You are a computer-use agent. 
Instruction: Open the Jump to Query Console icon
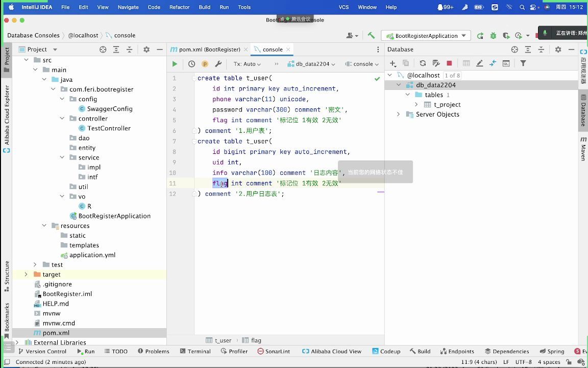[x=506, y=63]
